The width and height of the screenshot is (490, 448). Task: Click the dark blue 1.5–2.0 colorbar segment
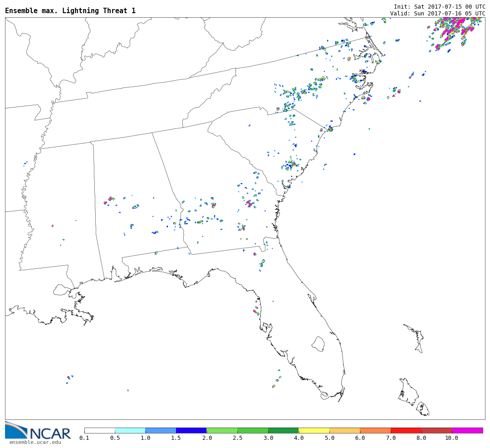[x=191, y=430]
